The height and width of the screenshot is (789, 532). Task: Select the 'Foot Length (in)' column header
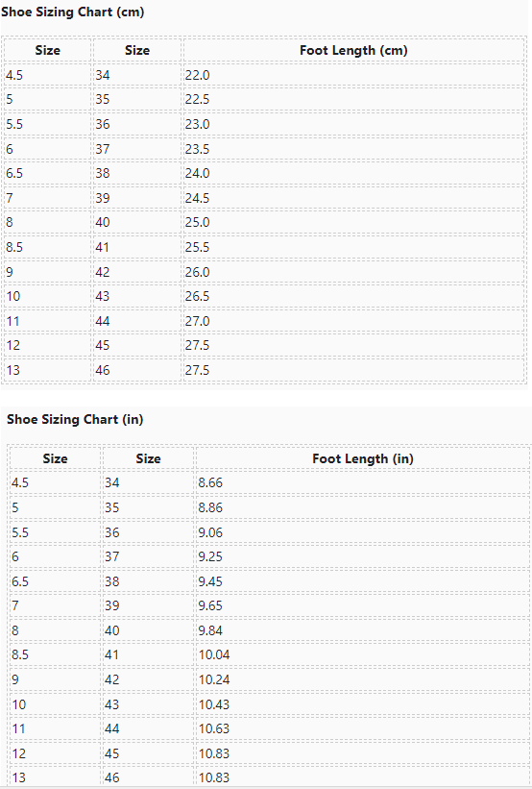(363, 458)
